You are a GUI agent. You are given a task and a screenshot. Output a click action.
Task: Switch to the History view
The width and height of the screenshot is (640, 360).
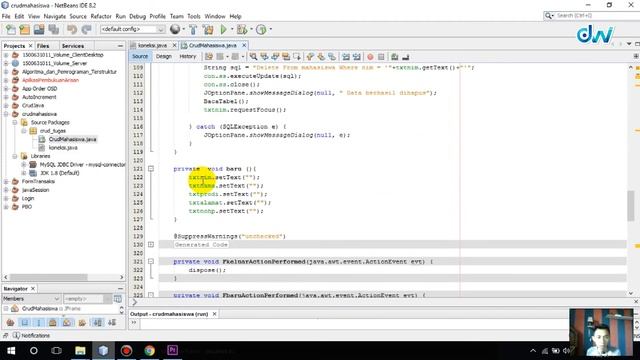click(x=188, y=56)
